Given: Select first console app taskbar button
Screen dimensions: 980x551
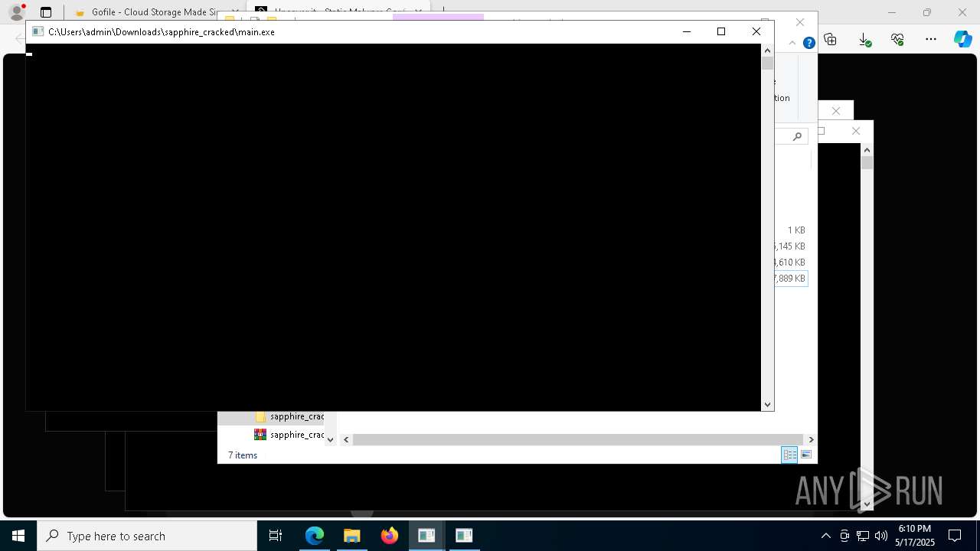Looking at the screenshot, I should click(x=426, y=536).
